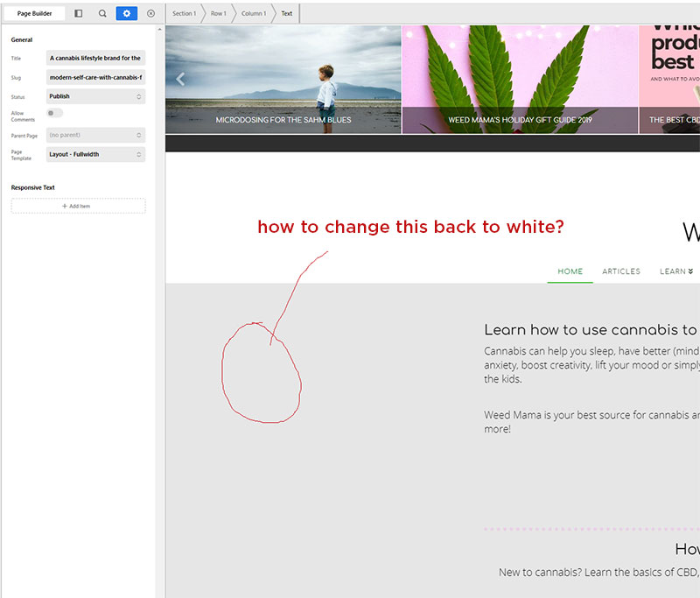Click the slider previous arrow
Viewport: 700px width, 598px height.
click(x=180, y=79)
